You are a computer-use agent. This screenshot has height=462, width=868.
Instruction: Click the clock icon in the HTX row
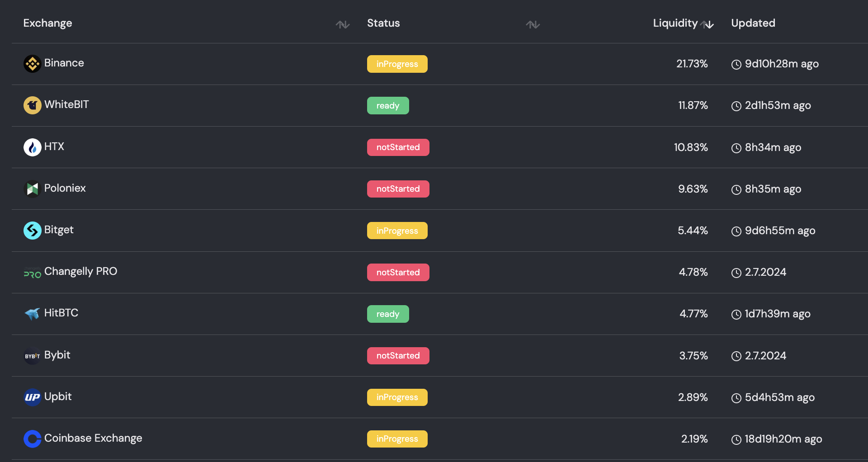pyautogui.click(x=736, y=148)
